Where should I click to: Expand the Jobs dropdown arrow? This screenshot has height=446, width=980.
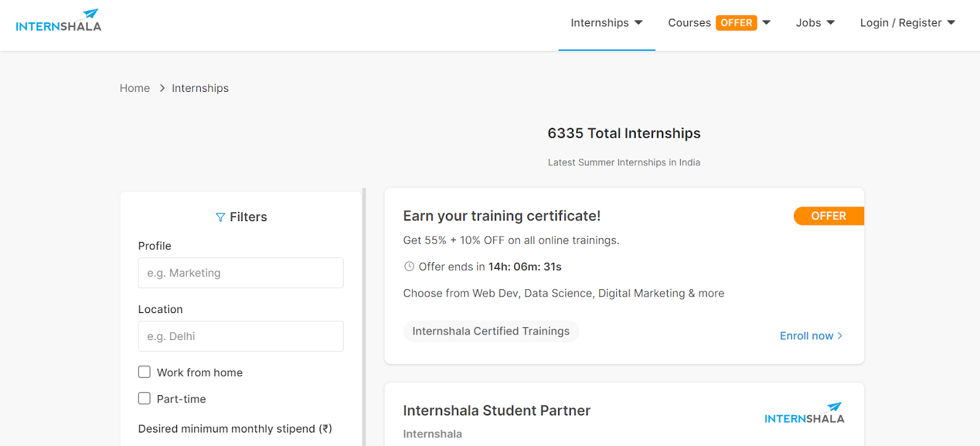point(831,23)
